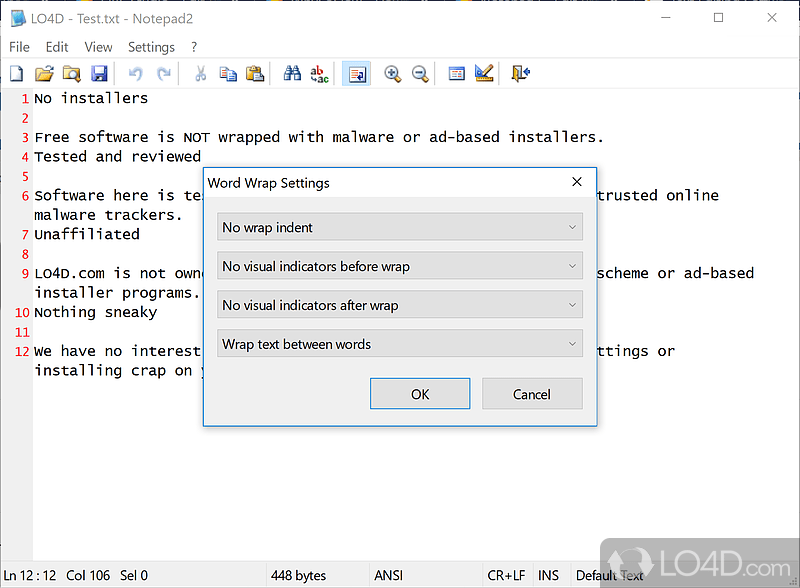The height and width of the screenshot is (588, 800).
Task: Open the File menu
Action: click(19, 47)
